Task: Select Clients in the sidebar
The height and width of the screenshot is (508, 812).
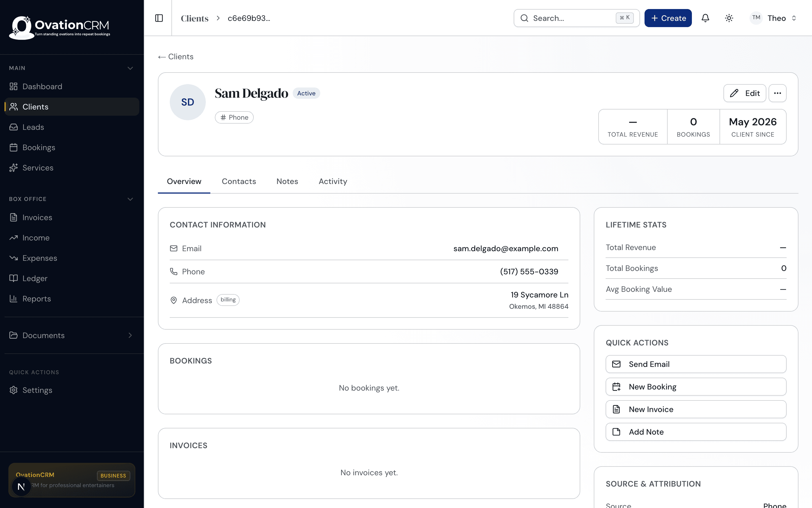Action: pos(72,107)
